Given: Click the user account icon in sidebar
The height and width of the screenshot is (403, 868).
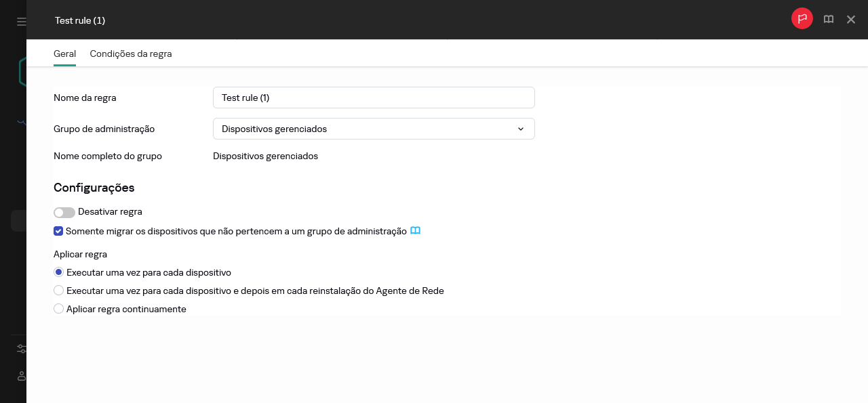Looking at the screenshot, I should click(x=21, y=376).
